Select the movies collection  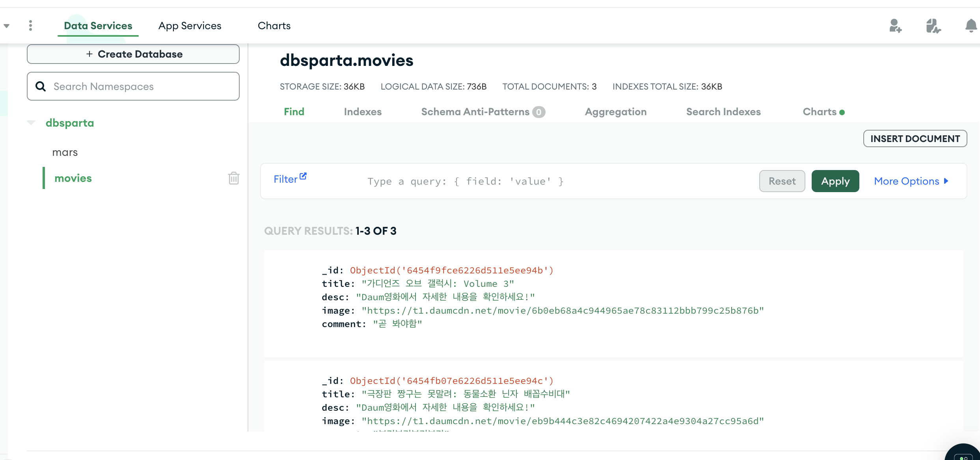click(x=73, y=178)
